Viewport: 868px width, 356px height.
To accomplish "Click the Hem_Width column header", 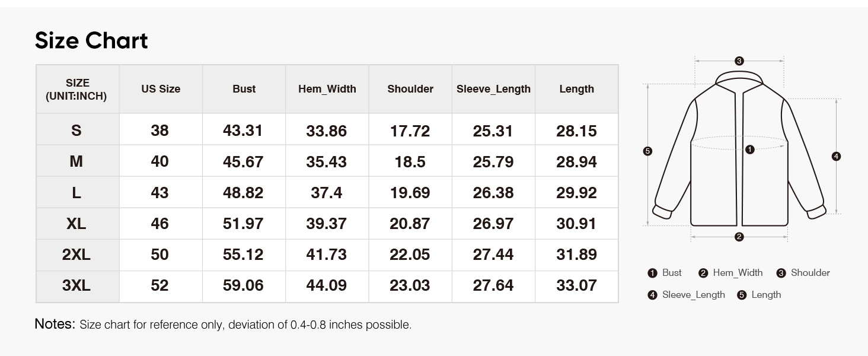I will [x=327, y=89].
